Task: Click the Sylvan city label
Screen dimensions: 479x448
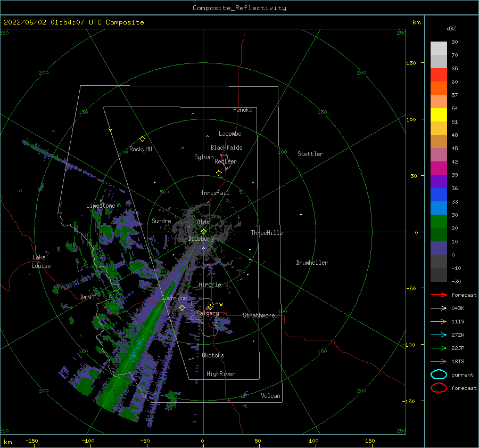Action: [x=204, y=157]
